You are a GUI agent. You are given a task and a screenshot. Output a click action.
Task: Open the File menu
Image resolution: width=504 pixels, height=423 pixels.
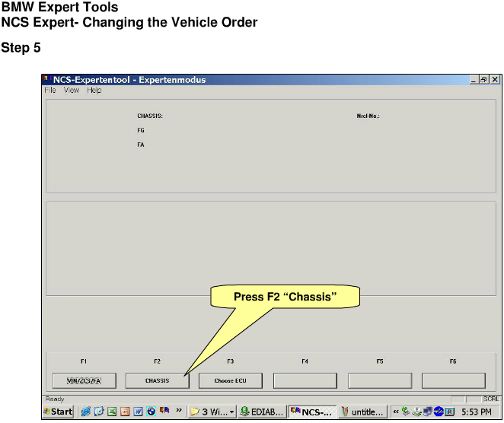point(50,91)
